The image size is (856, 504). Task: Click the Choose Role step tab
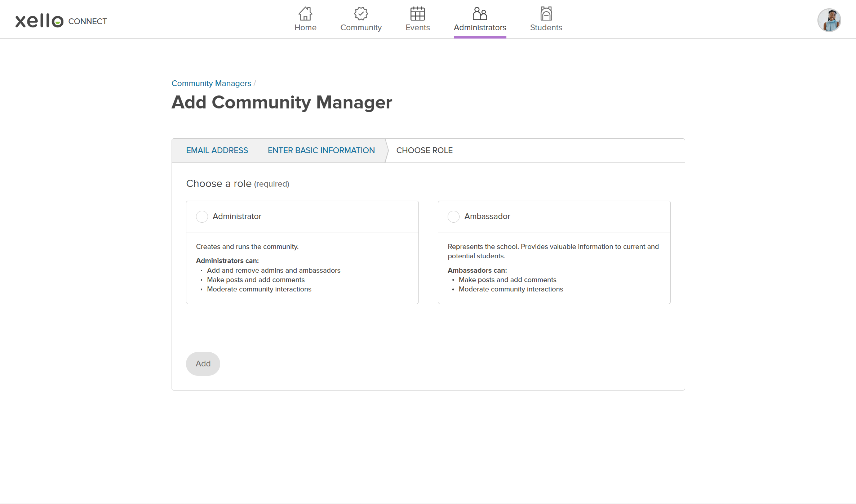pos(424,150)
